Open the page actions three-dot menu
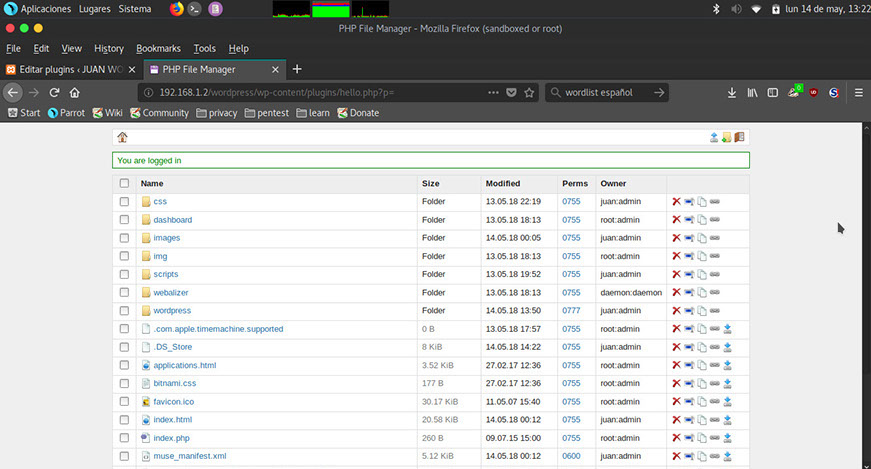 [x=493, y=92]
